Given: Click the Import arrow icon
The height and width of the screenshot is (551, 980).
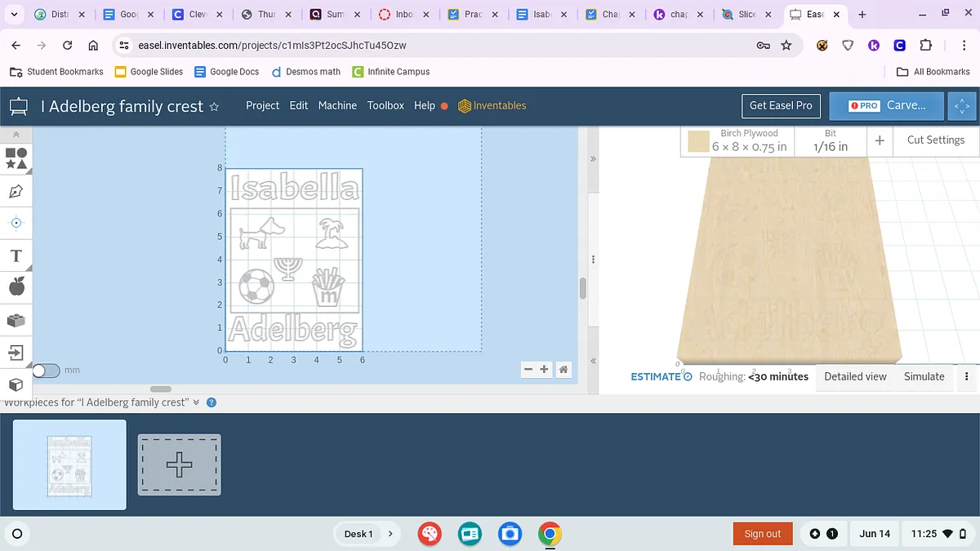Looking at the screenshot, I should click(16, 352).
